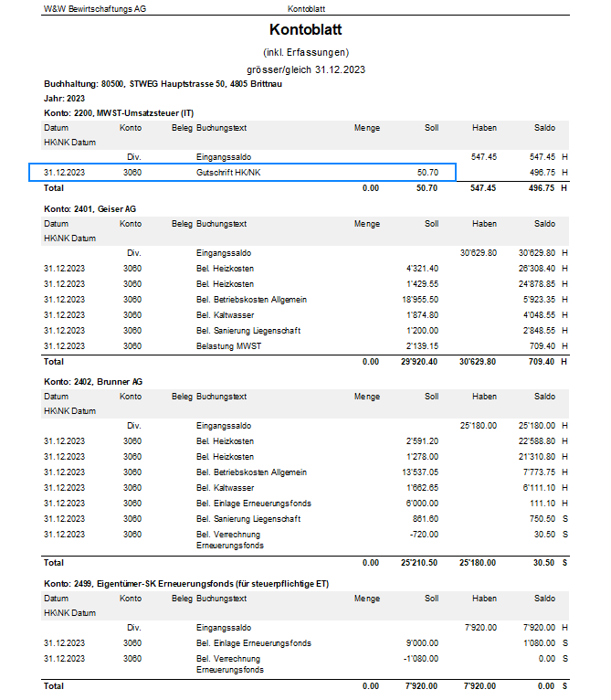
Task: Click heading Konto: 2401, Geiser AG
Action: point(90,209)
